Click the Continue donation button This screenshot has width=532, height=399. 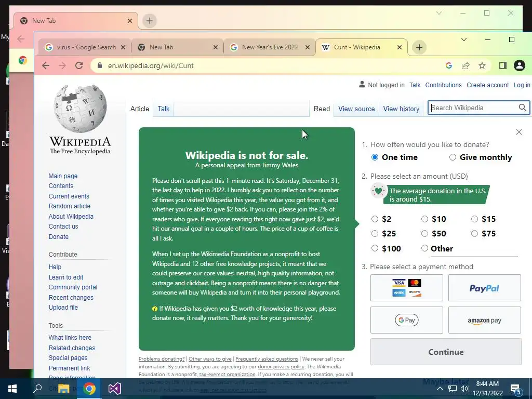(446, 352)
